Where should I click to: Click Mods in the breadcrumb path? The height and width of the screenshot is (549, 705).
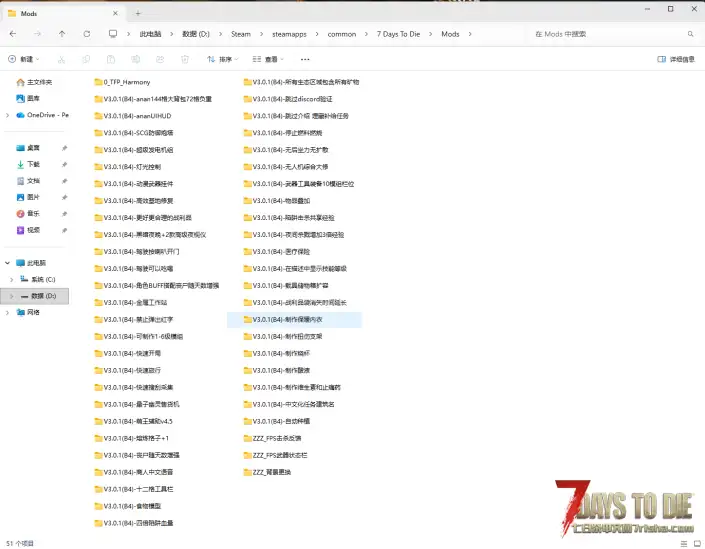tap(450, 34)
